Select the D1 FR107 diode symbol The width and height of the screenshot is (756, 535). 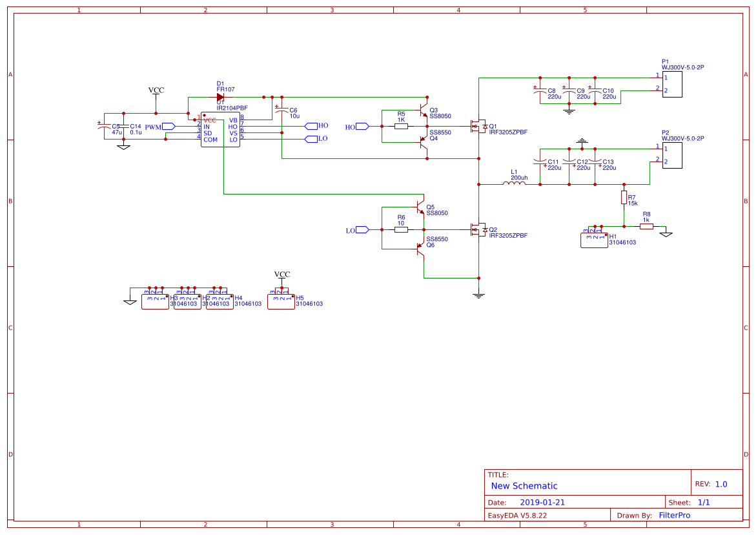tap(220, 97)
